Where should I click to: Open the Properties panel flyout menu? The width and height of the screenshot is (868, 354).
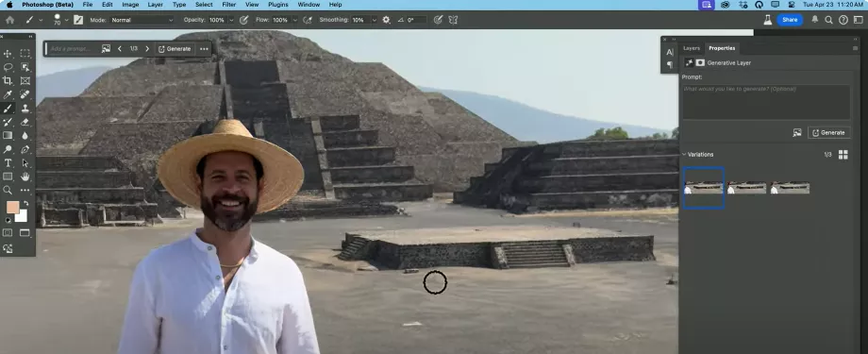tap(856, 48)
